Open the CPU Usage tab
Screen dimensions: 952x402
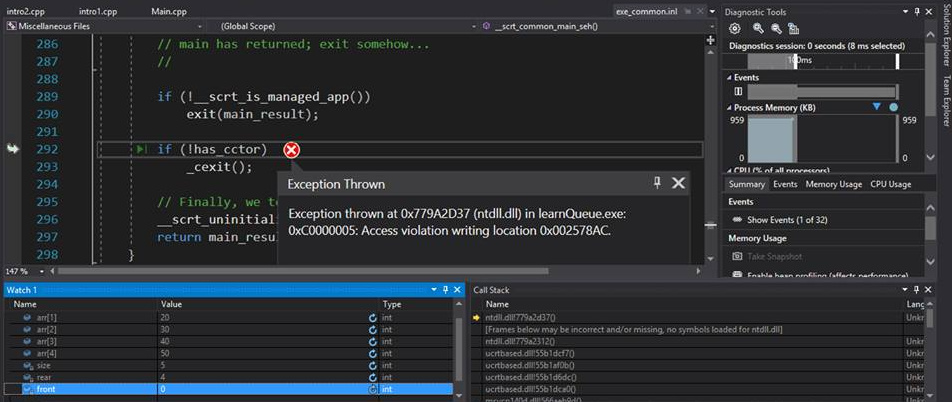pyautogui.click(x=890, y=184)
